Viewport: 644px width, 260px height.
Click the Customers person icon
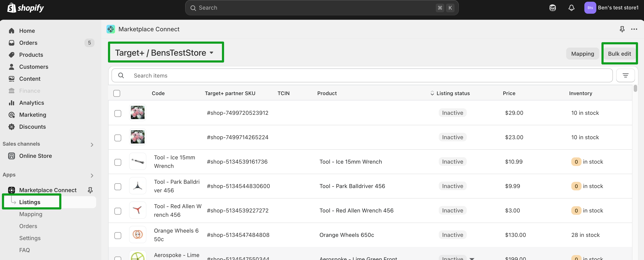click(x=12, y=67)
